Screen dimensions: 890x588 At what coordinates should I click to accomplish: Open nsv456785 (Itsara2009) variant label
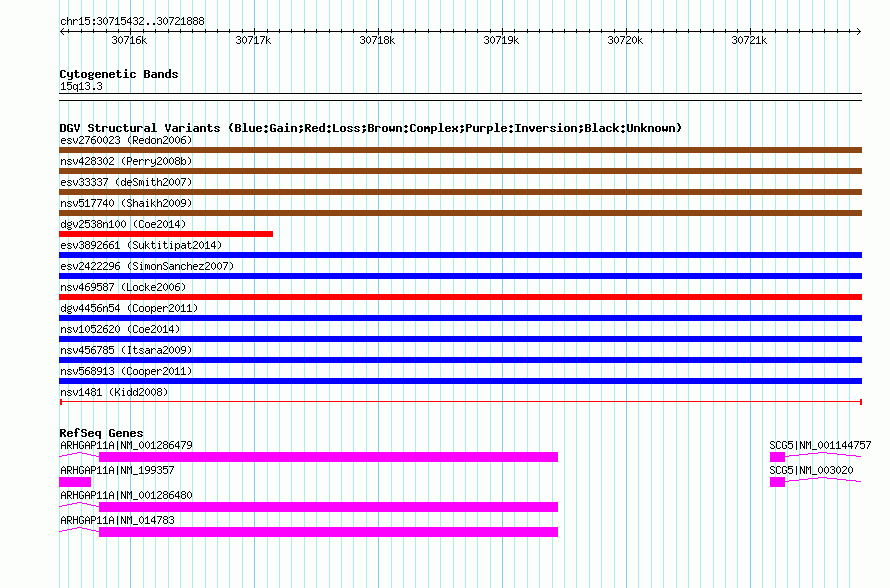(126, 350)
